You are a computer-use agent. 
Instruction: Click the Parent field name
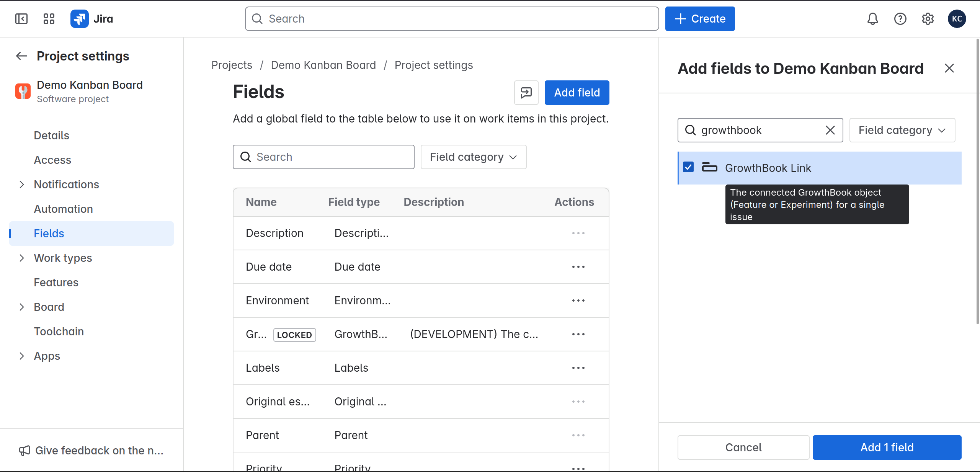262,435
